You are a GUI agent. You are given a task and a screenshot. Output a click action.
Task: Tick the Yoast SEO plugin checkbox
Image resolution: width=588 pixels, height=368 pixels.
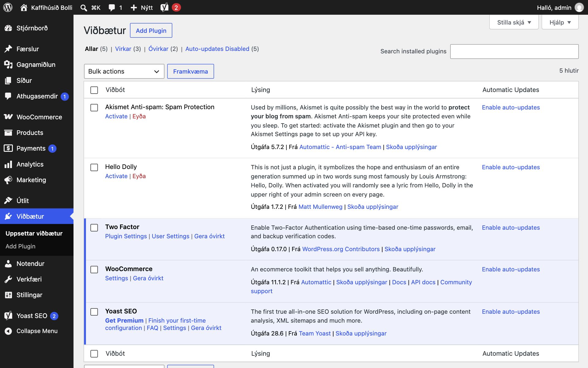coord(94,312)
